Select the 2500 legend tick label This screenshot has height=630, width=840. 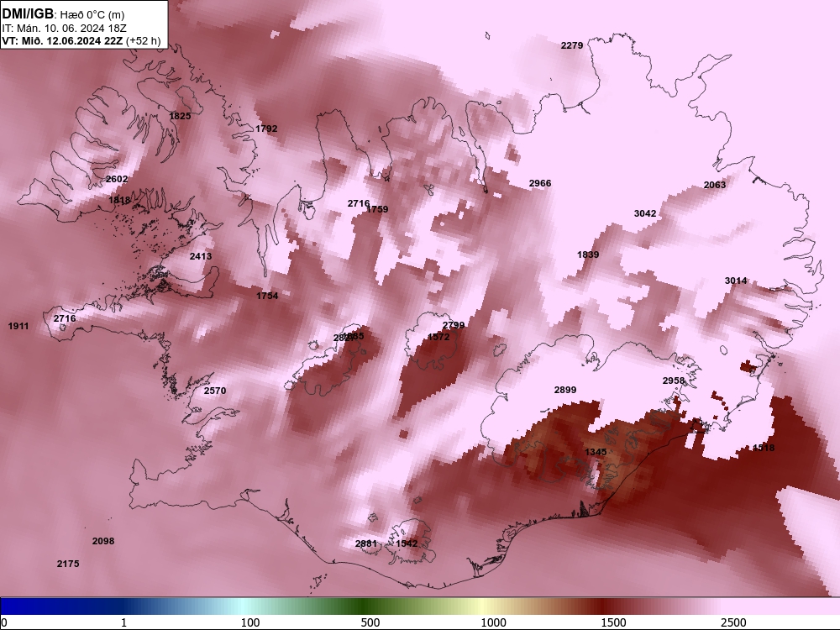pyautogui.click(x=733, y=622)
